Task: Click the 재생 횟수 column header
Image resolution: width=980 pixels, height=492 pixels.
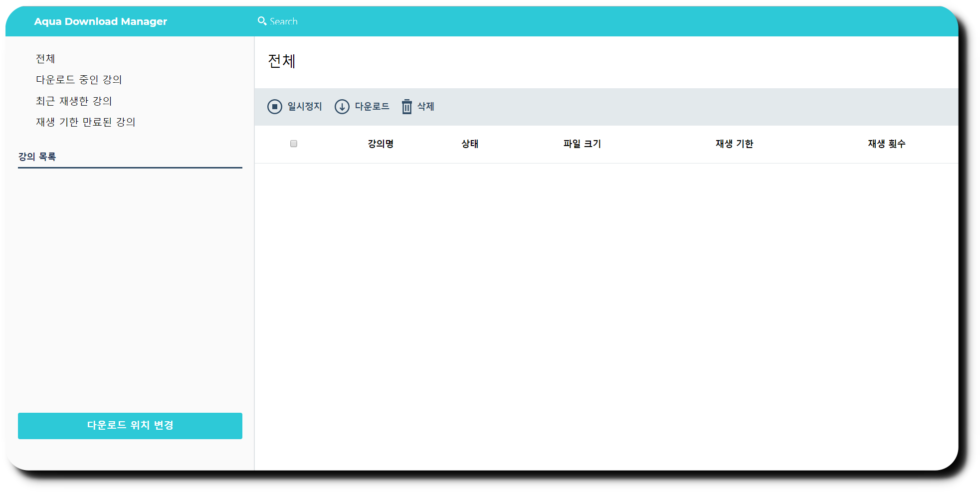Action: tap(886, 144)
